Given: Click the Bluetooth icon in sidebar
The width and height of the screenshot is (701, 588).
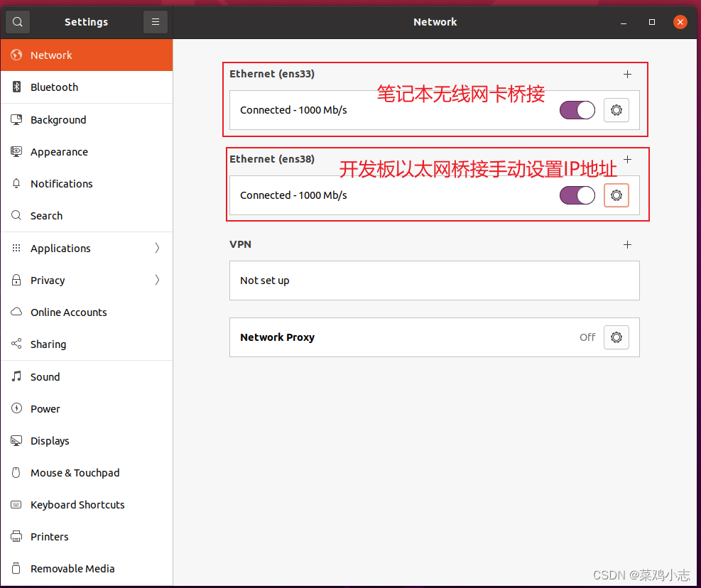Looking at the screenshot, I should click(x=16, y=87).
